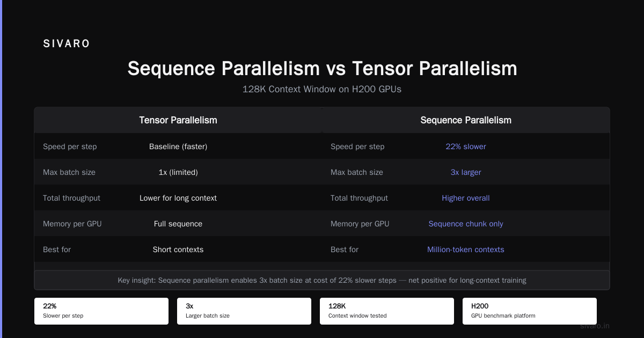Click Lower for long context value

[x=178, y=198]
